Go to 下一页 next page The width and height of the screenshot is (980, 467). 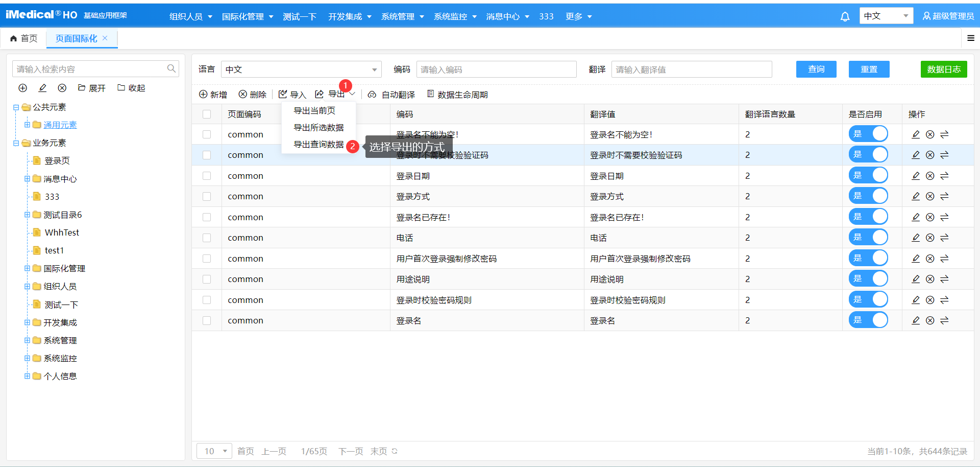[x=351, y=451]
